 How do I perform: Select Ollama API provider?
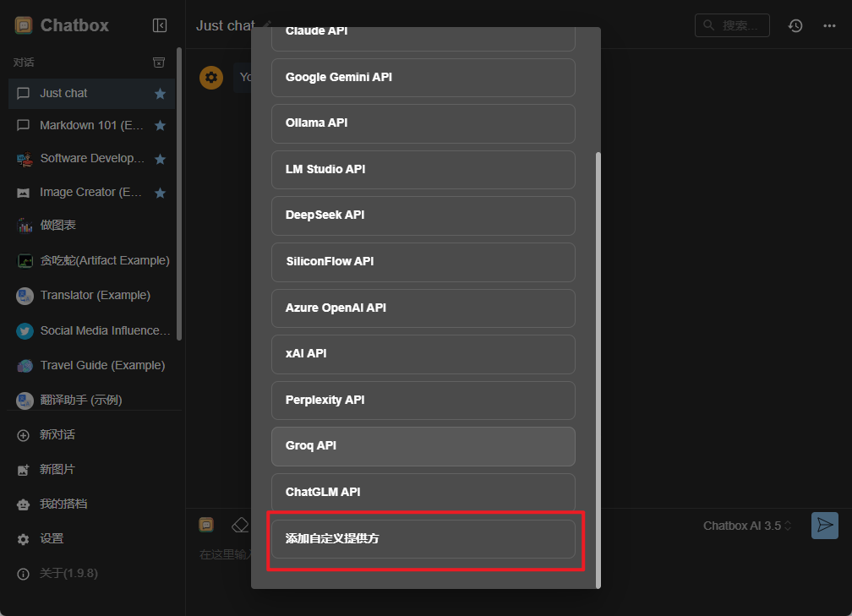pos(423,123)
